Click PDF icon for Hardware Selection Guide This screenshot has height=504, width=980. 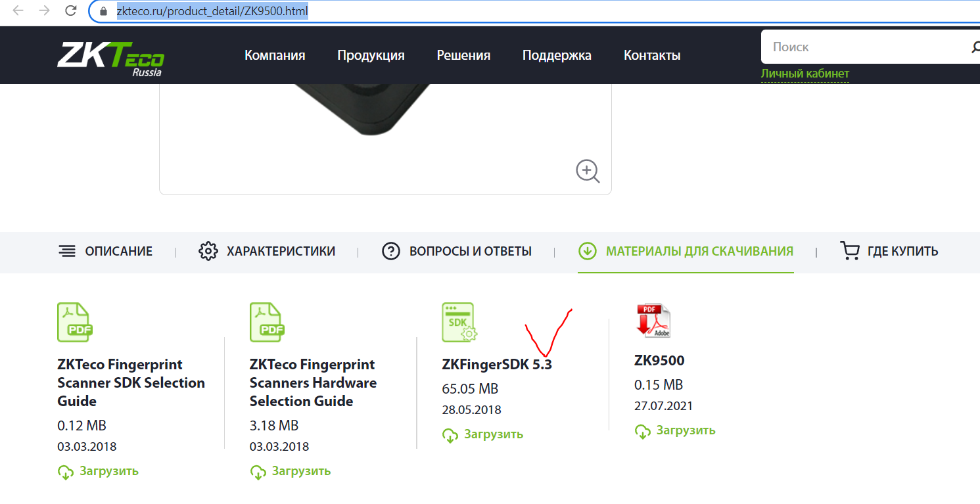[x=268, y=322]
